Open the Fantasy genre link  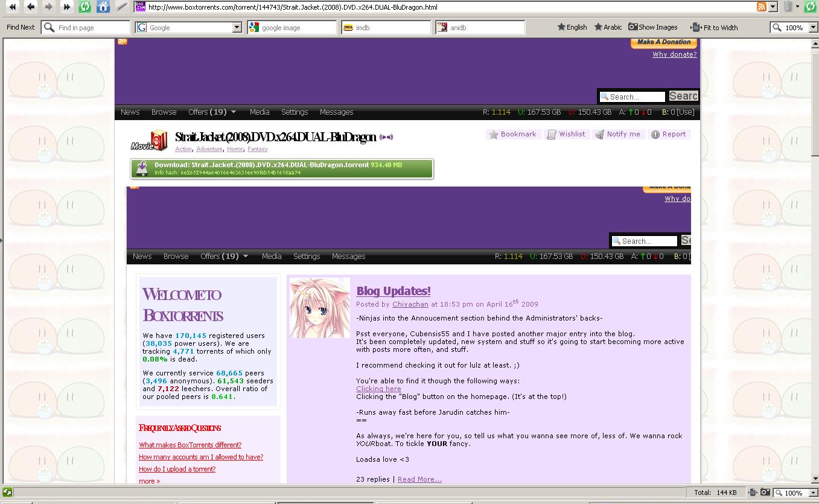(x=257, y=149)
